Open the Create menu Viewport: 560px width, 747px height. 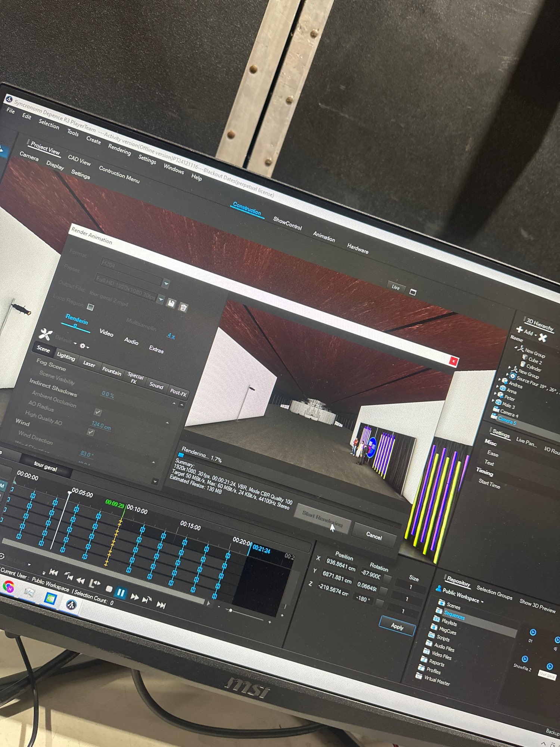[94, 140]
